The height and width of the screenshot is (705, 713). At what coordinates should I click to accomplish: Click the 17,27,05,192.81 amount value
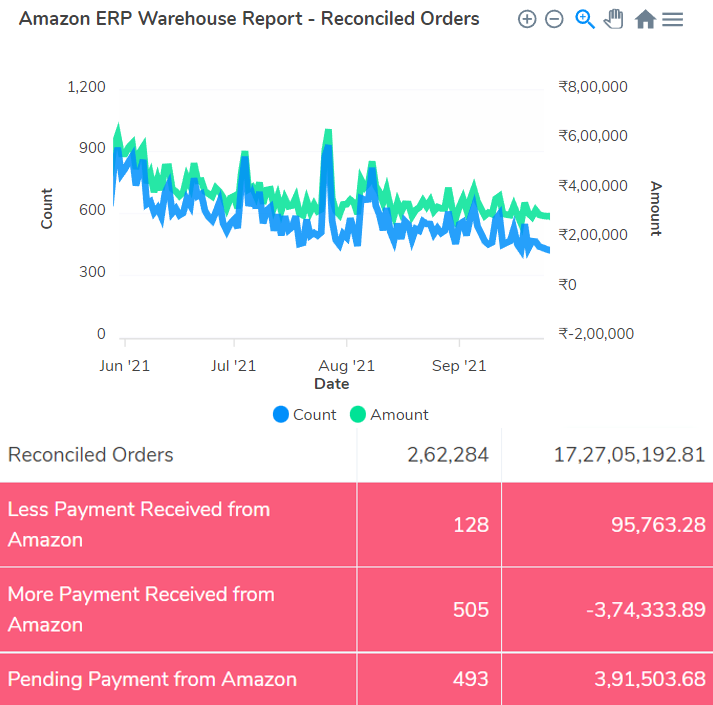point(629,455)
